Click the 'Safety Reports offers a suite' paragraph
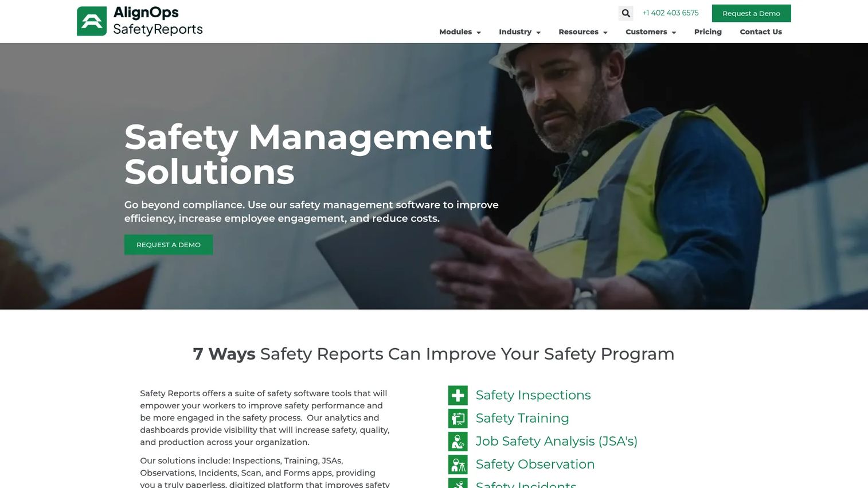The image size is (868, 488). tap(265, 417)
